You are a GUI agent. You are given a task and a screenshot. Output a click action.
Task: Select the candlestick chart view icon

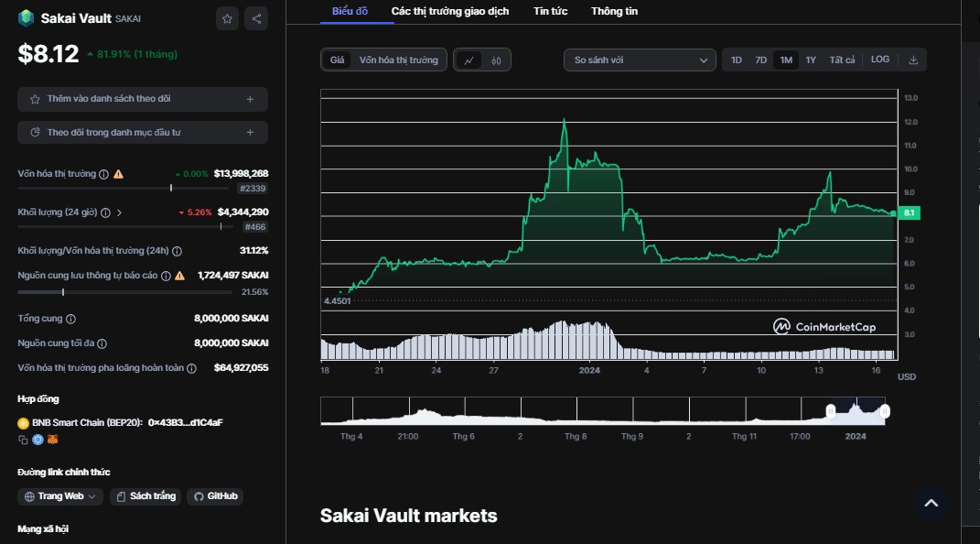pos(496,60)
